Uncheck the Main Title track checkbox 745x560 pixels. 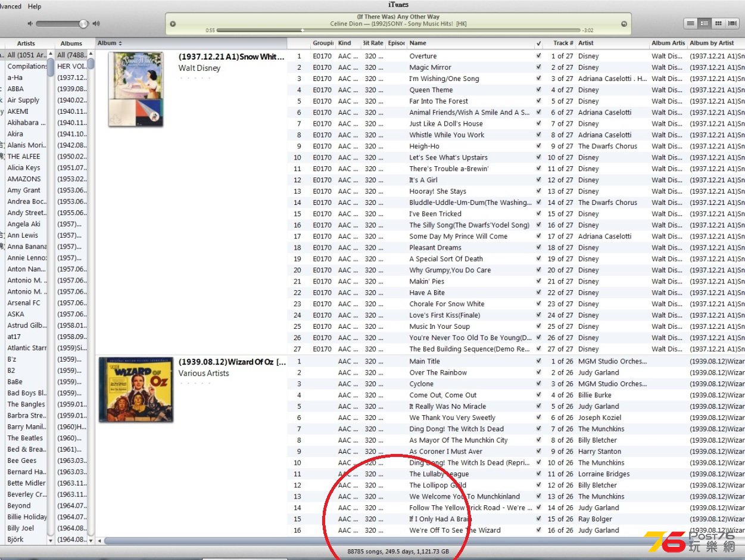click(x=539, y=361)
